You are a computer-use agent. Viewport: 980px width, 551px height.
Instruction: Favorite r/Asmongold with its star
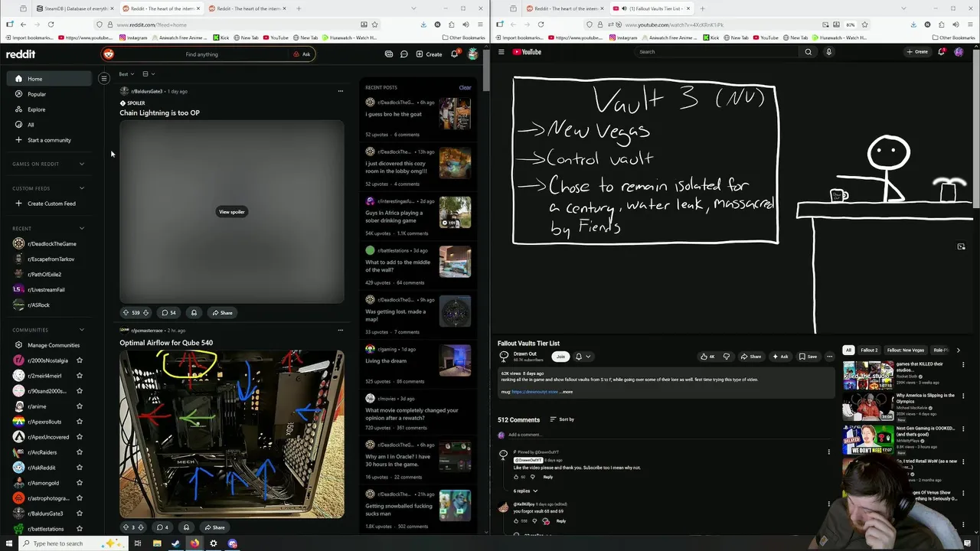pyautogui.click(x=79, y=483)
